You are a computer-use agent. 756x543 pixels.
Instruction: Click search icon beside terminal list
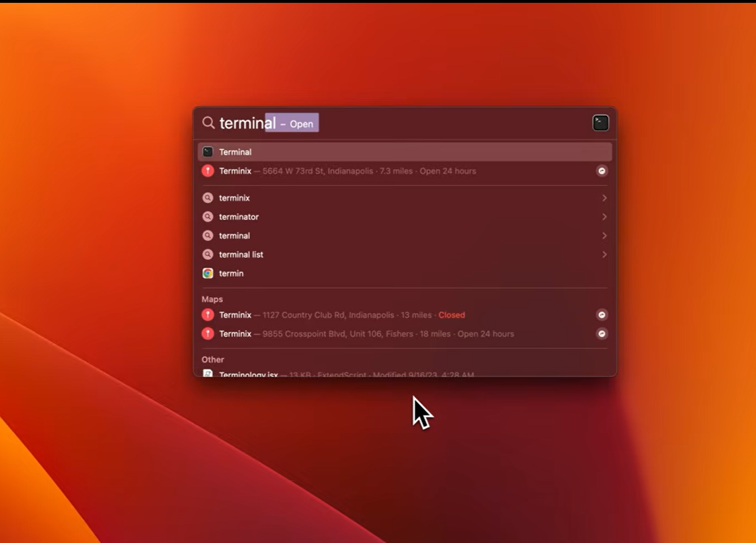(x=208, y=255)
